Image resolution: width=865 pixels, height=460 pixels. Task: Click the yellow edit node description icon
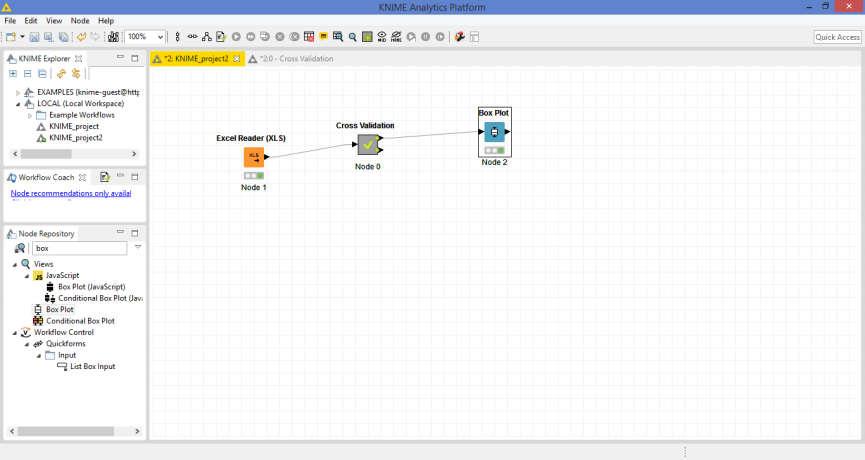[323, 36]
